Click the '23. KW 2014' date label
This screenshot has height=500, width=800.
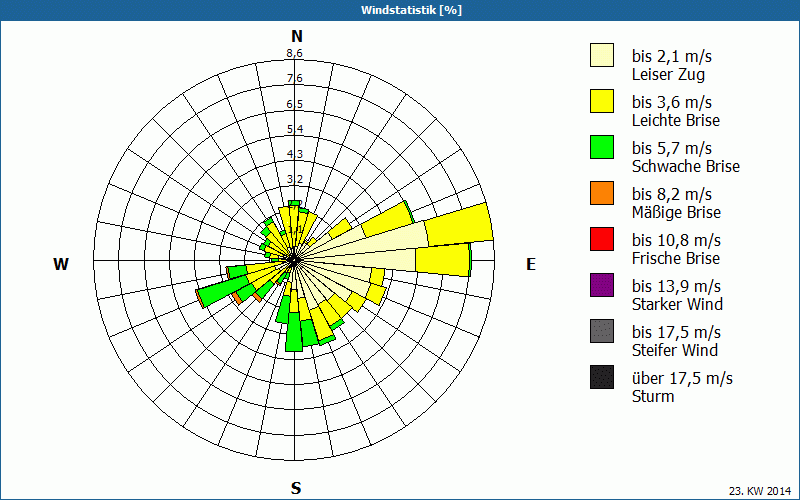click(760, 491)
